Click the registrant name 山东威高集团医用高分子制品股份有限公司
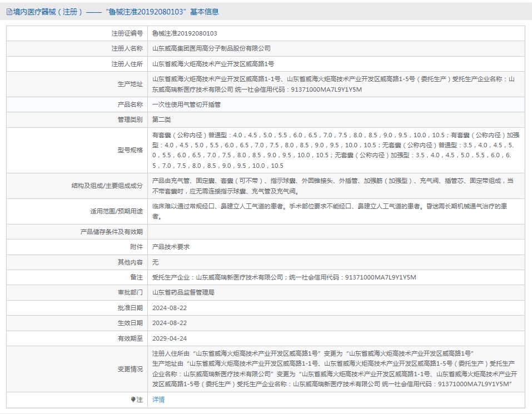This screenshot has height=414, width=532. 211,48
